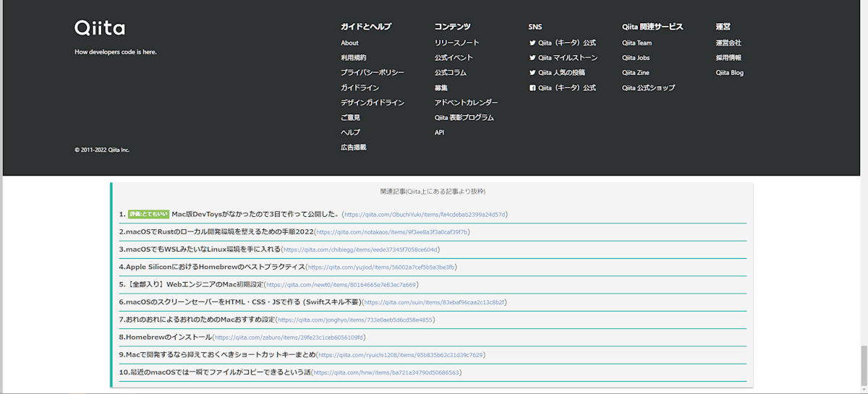Open the ヘルプ link

point(350,132)
